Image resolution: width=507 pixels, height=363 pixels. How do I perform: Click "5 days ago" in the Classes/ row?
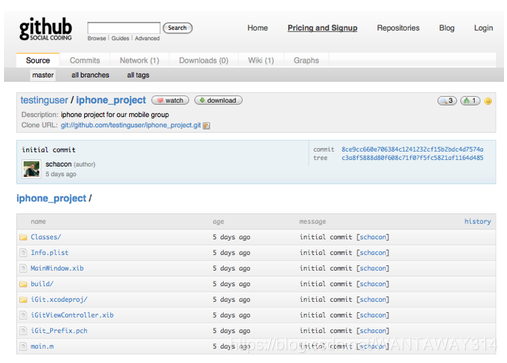click(x=231, y=237)
